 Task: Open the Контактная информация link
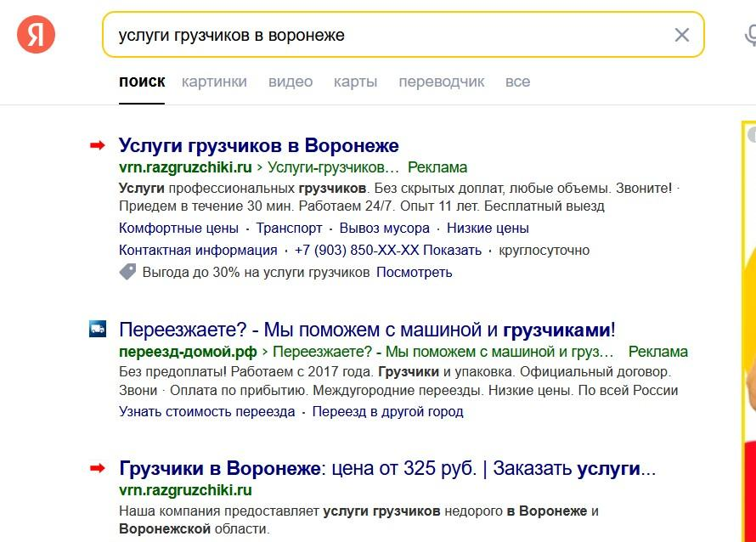pos(198,251)
